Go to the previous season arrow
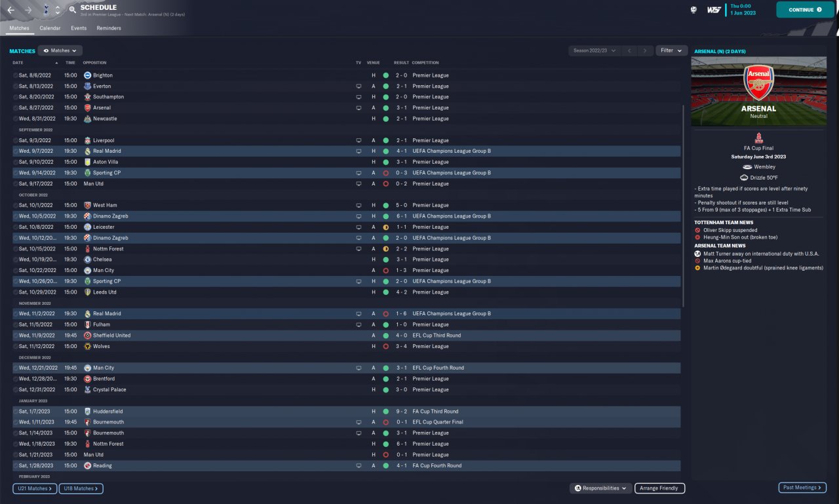Viewport: 839px width, 504px height. (x=629, y=50)
